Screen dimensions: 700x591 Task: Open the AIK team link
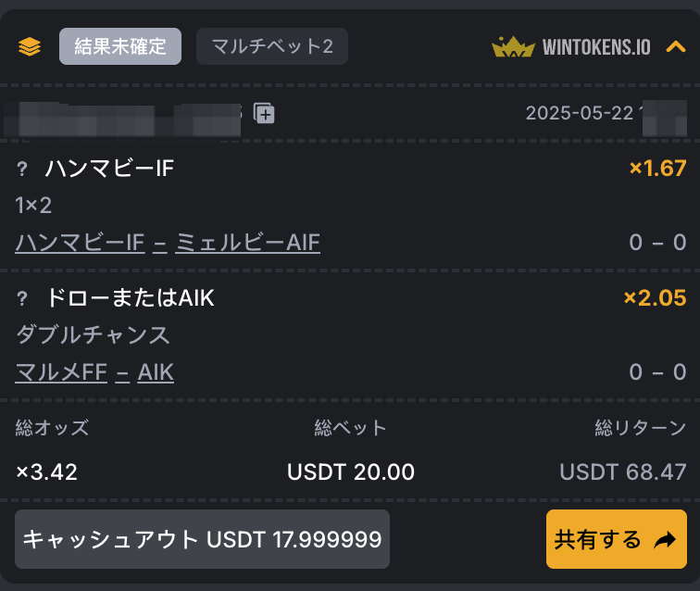(x=156, y=372)
